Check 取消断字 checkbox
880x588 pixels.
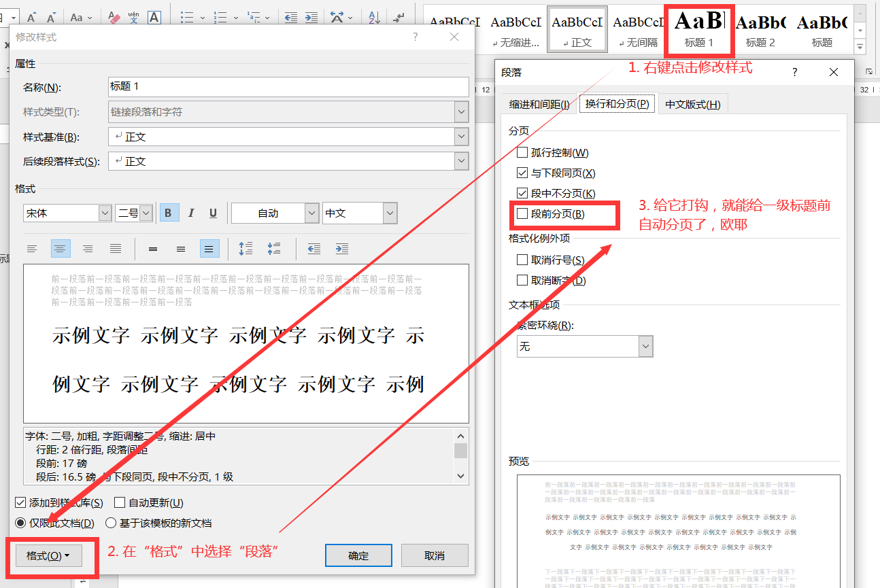click(x=522, y=280)
